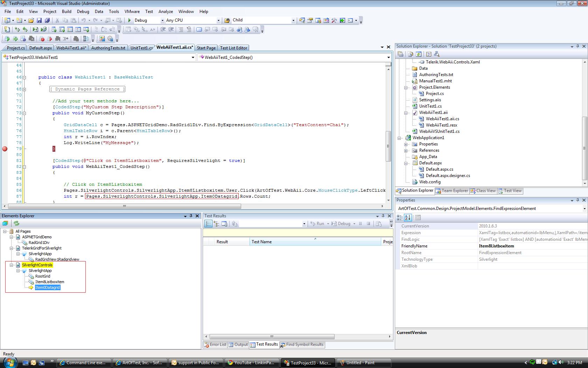Open the Untitled - Paint taskbar button

[x=360, y=363]
